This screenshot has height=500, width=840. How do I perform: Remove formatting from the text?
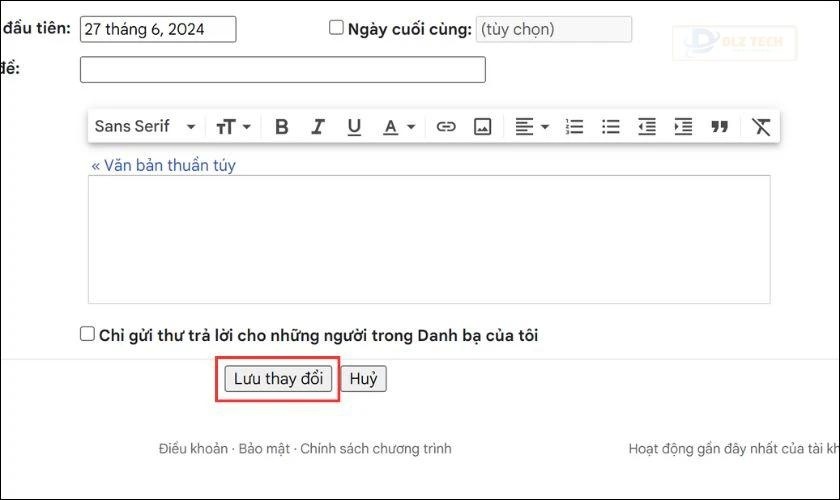pyautogui.click(x=761, y=127)
